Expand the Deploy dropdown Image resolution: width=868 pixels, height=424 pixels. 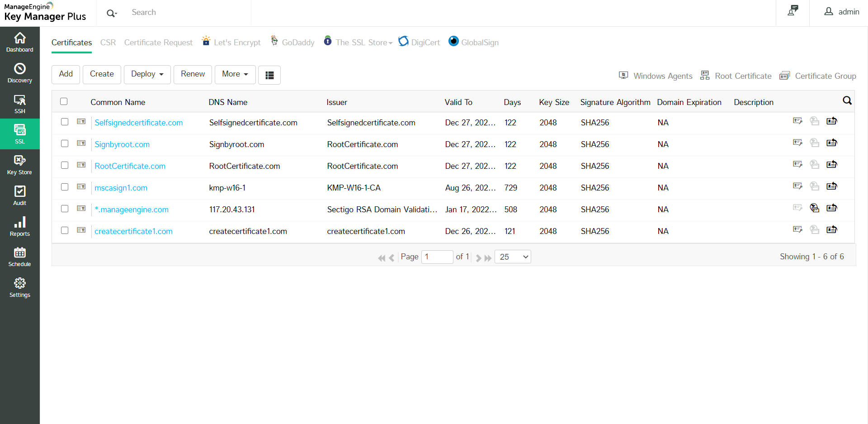click(x=147, y=74)
